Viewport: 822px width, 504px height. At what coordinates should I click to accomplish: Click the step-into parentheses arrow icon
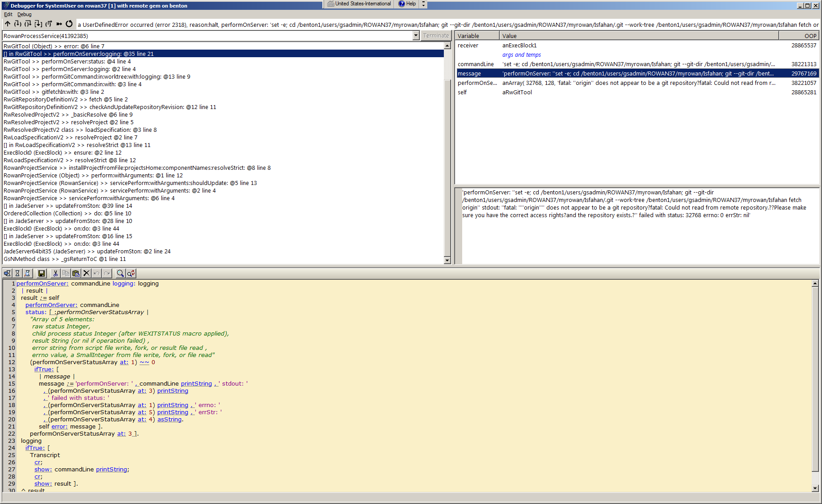[x=18, y=24]
